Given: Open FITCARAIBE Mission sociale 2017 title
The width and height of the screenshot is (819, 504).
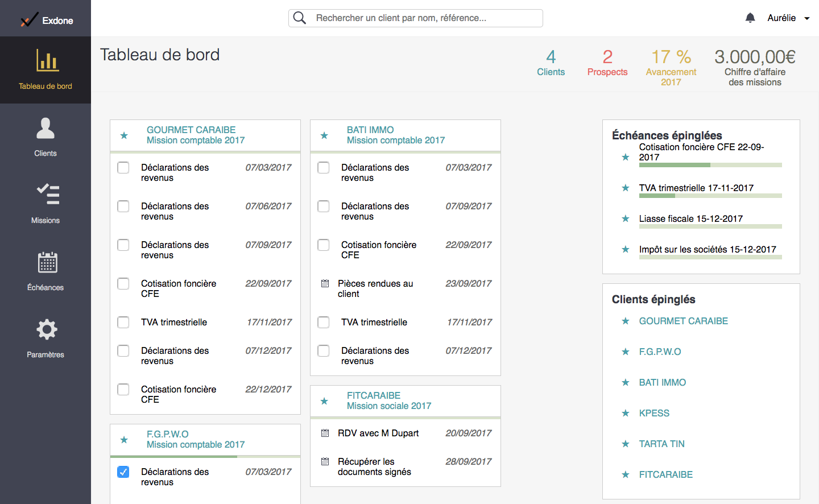Looking at the screenshot, I should [389, 401].
